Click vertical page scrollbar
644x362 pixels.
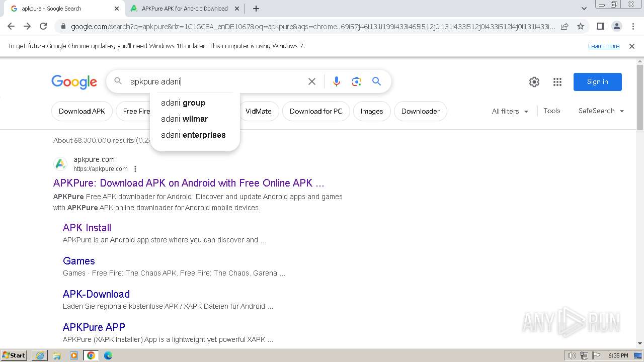[640, 98]
